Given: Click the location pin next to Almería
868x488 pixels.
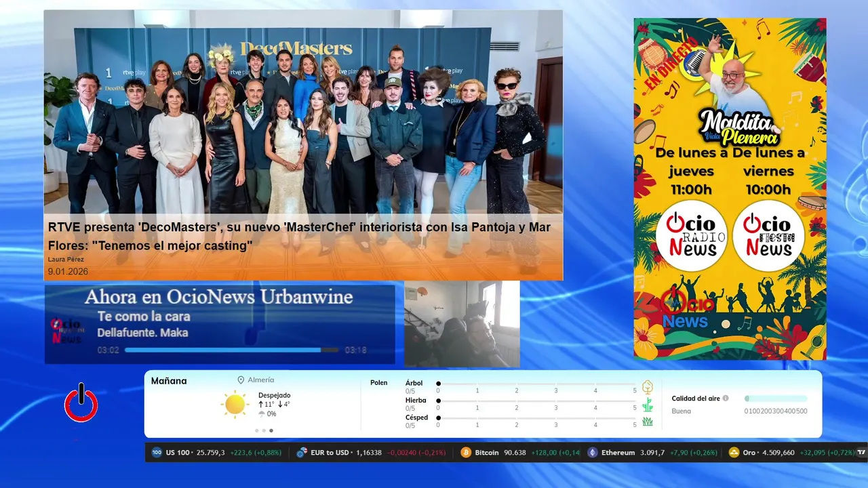Looking at the screenshot, I should [241, 380].
